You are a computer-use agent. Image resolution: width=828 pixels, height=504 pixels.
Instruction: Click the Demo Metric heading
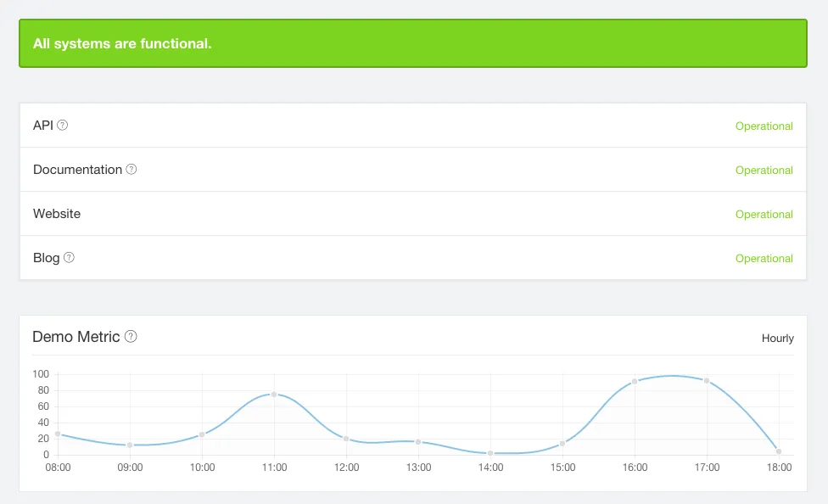coord(76,337)
